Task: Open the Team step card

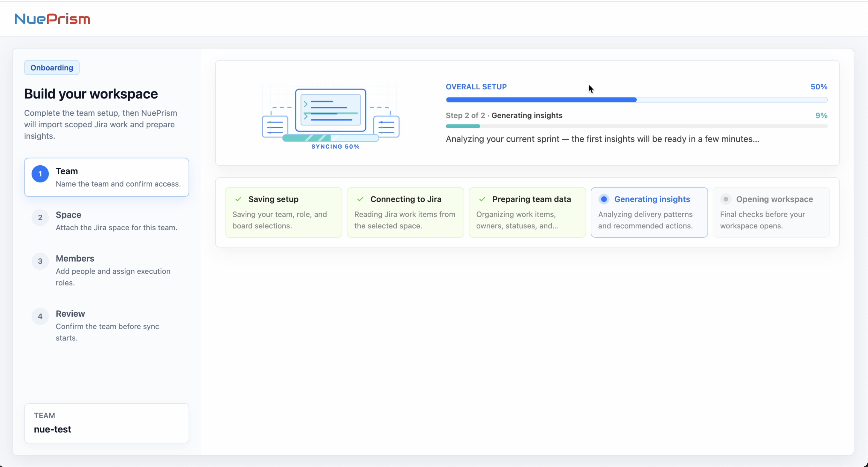Action: point(106,177)
